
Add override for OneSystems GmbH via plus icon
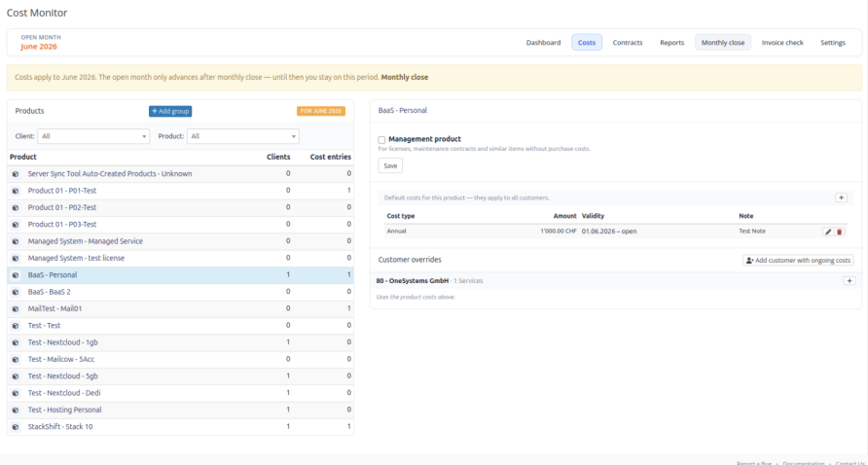point(850,281)
